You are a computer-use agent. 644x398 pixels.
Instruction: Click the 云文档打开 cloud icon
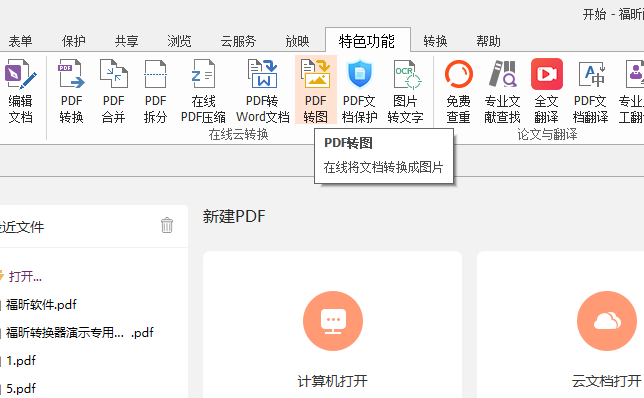point(607,321)
